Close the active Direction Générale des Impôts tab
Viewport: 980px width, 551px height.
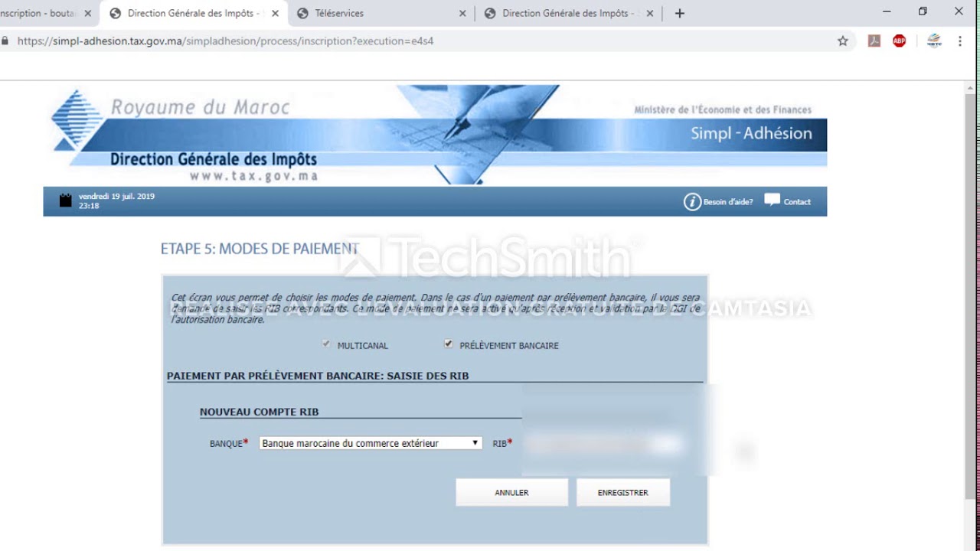275,13
